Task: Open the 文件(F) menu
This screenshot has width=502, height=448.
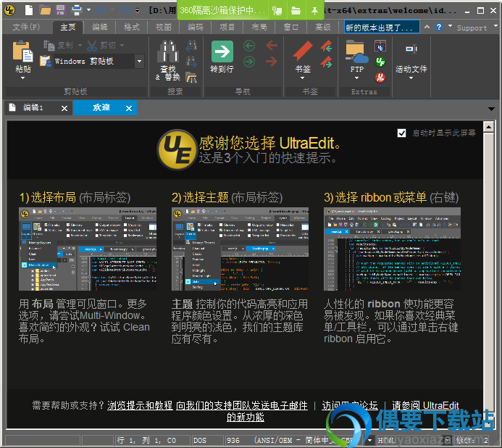Action: [26, 28]
